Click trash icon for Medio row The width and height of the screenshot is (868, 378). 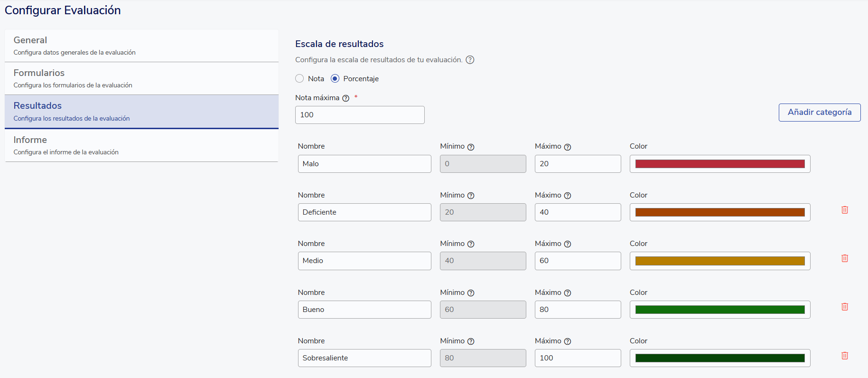(845, 258)
